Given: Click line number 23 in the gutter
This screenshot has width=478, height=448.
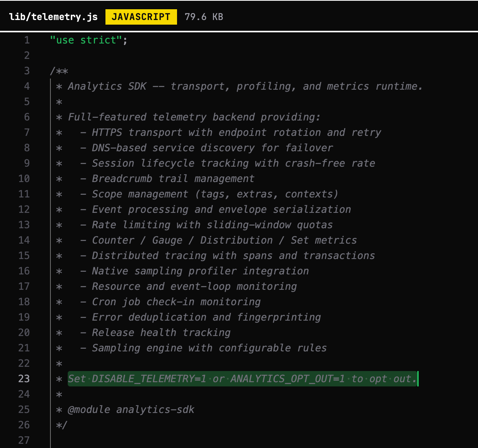Looking at the screenshot, I should 24,379.
